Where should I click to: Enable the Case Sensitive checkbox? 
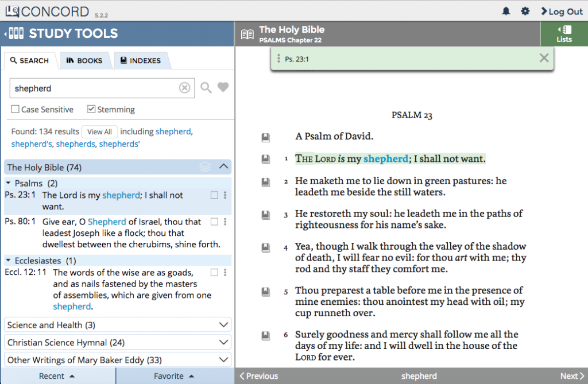(16, 109)
